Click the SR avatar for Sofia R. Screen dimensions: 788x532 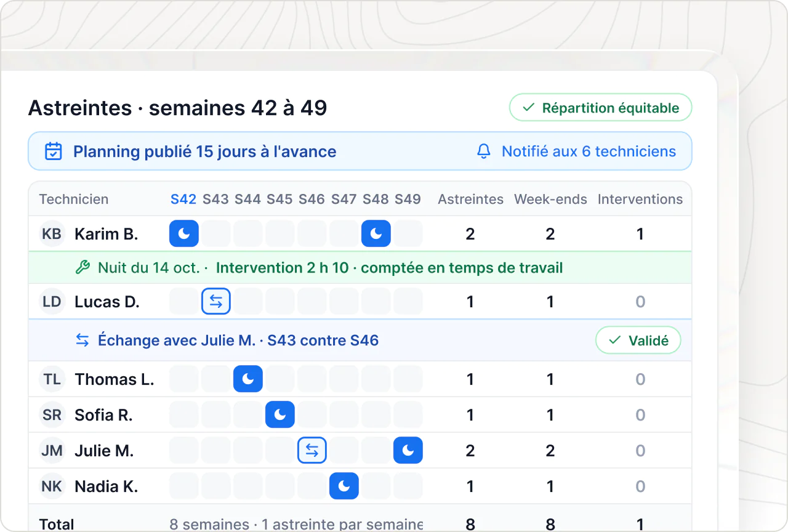[x=52, y=415]
